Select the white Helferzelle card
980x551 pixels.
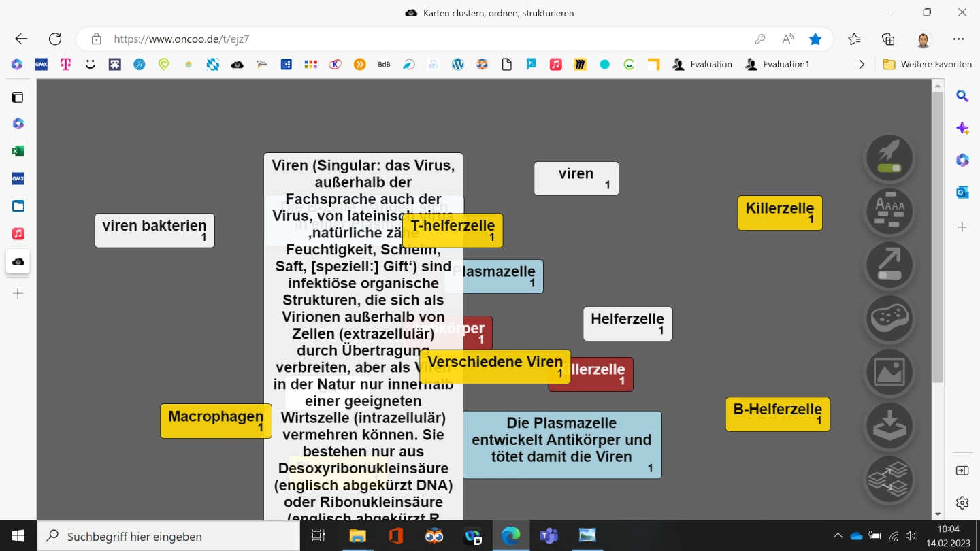point(627,324)
